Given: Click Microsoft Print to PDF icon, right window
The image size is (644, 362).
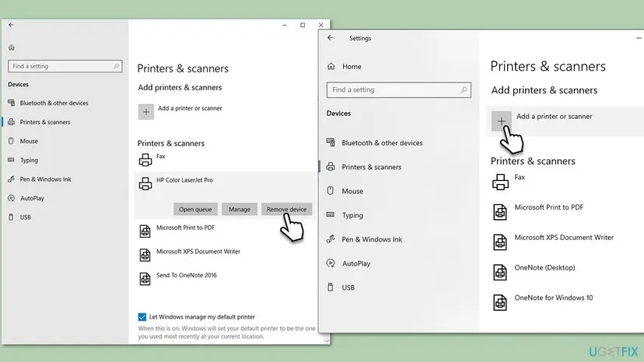Looking at the screenshot, I should coord(500,212).
